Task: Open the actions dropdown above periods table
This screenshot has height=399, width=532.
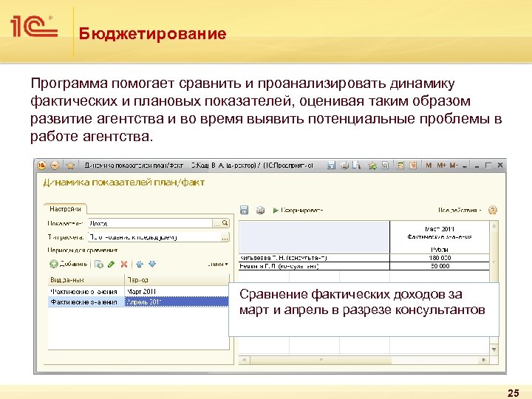Action: (218, 264)
